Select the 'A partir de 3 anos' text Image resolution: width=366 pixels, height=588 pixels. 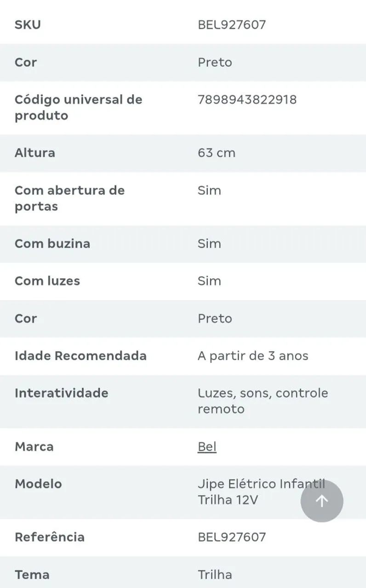253,356
